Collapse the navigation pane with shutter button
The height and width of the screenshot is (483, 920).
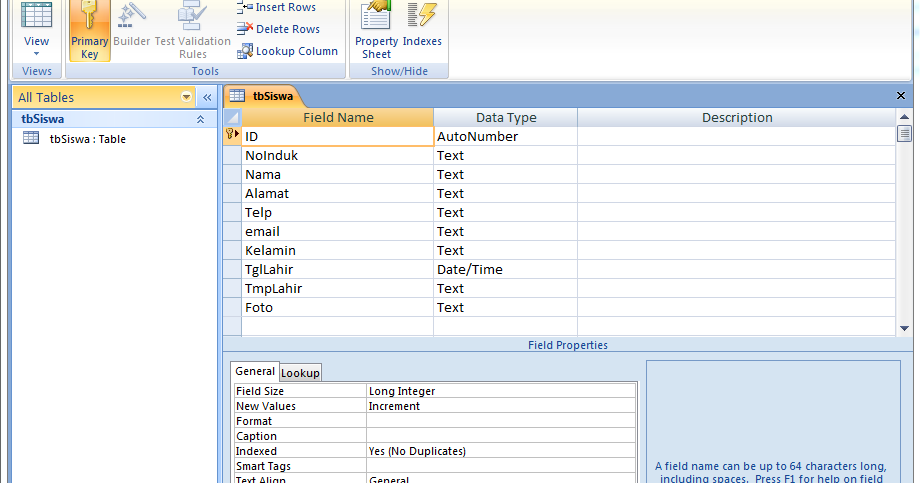click(207, 97)
